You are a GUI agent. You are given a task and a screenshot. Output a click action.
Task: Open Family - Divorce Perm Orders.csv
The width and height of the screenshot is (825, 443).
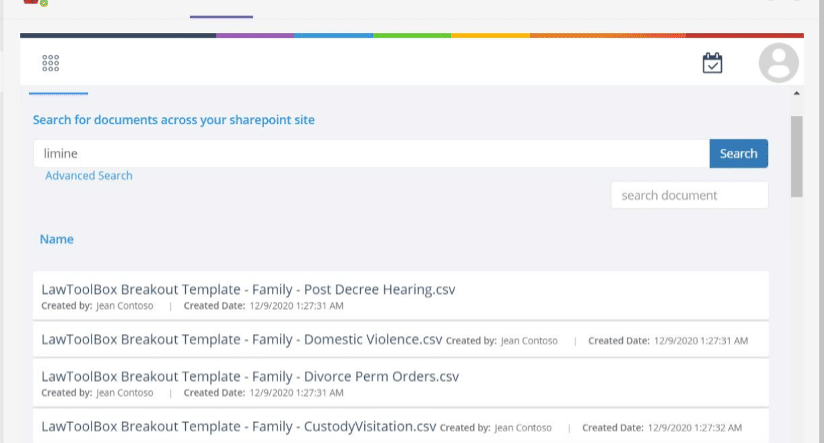tap(250, 377)
